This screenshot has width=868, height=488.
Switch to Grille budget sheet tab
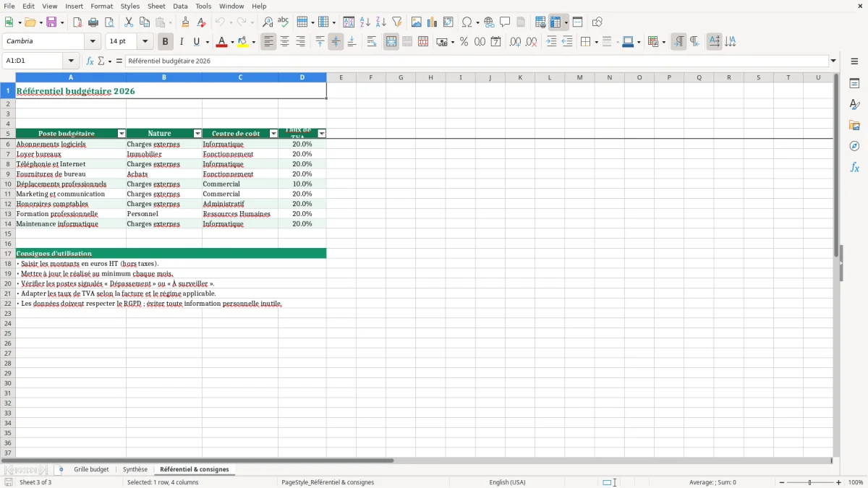point(91,470)
